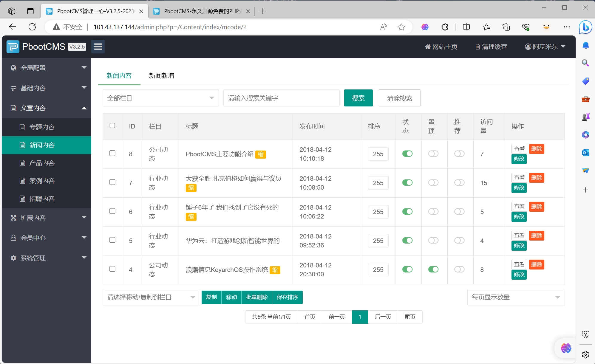Open the 阿基米东 user account icon
The height and width of the screenshot is (364, 595).
[x=527, y=47]
